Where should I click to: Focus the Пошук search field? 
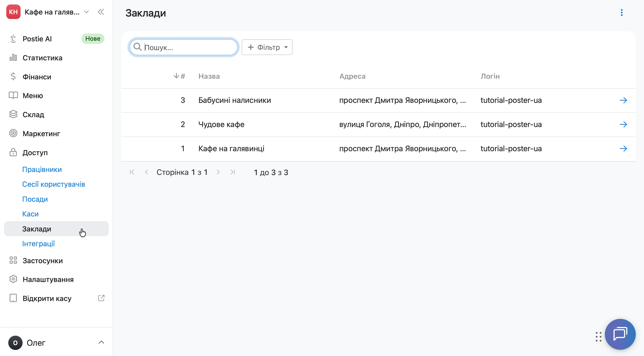[x=184, y=47]
